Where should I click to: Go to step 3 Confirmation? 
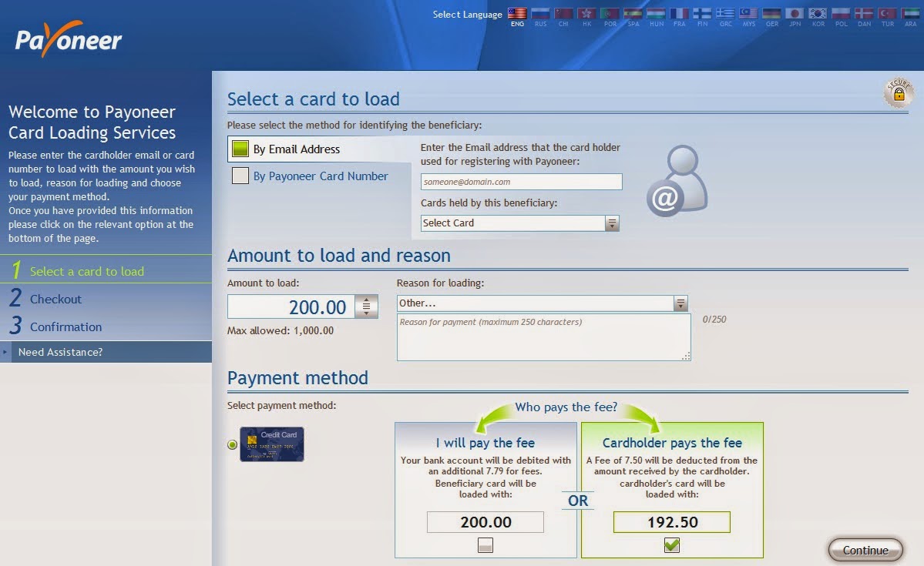(106, 327)
